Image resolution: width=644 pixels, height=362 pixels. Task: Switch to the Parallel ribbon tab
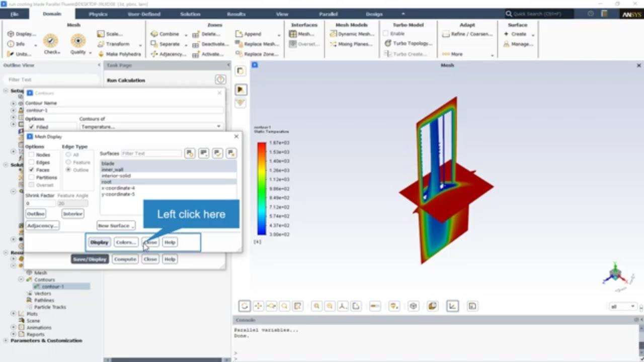click(328, 14)
